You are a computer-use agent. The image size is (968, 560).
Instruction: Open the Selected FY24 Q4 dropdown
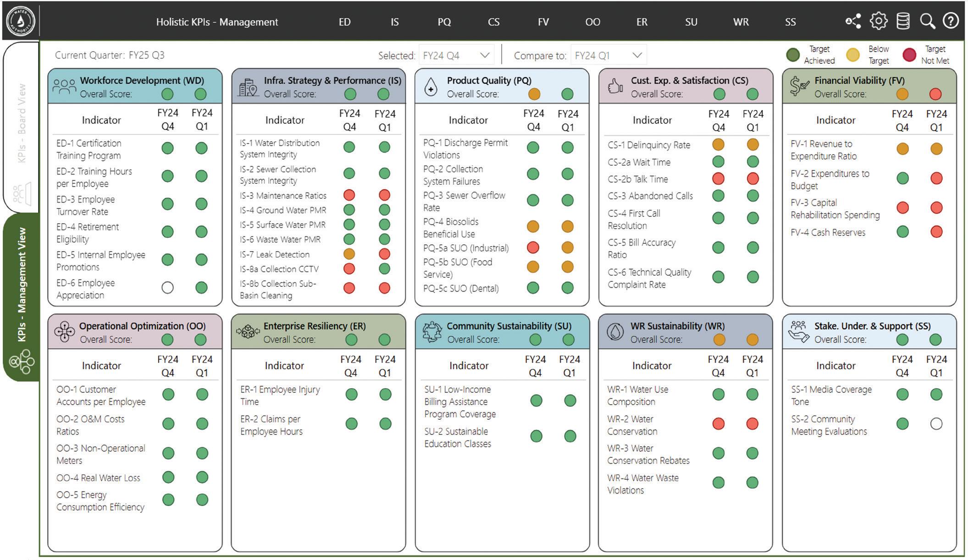pos(456,55)
